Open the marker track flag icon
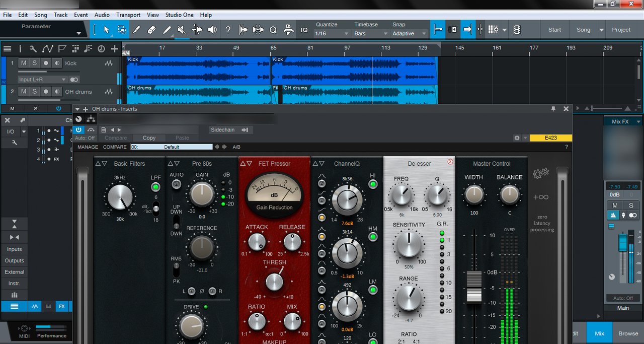 (x=62, y=49)
